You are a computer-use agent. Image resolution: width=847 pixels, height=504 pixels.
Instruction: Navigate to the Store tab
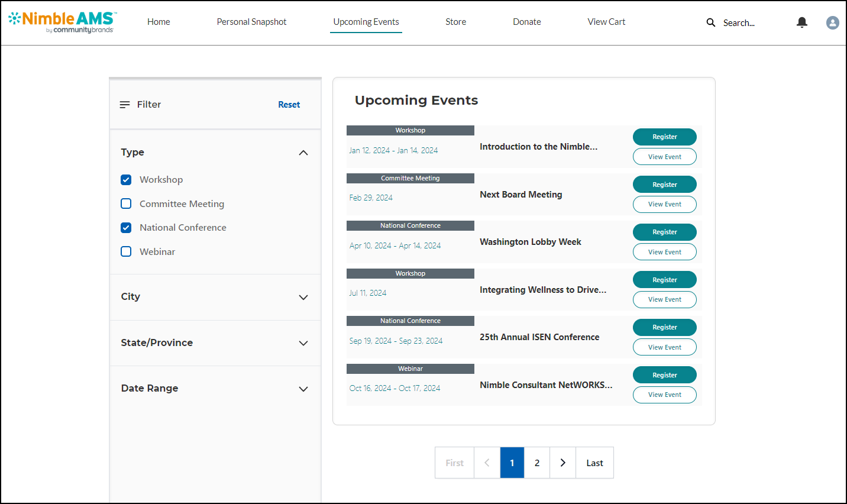pyautogui.click(x=455, y=22)
